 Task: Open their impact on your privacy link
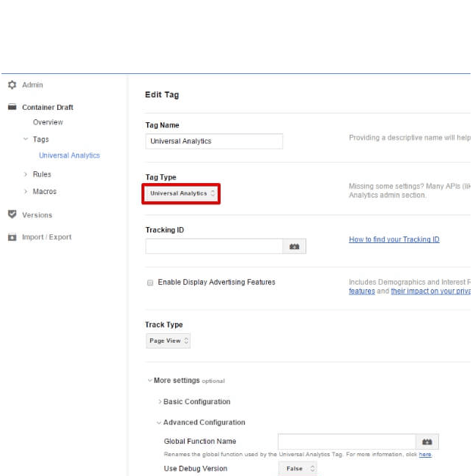(x=431, y=291)
